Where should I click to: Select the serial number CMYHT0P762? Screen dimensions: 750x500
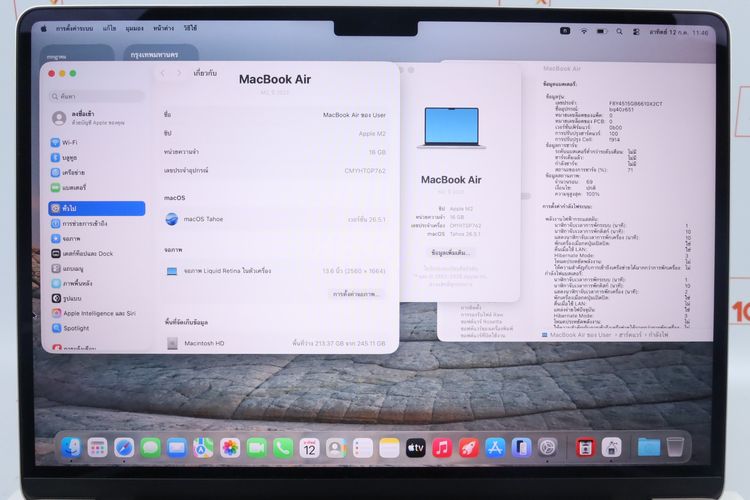click(365, 171)
